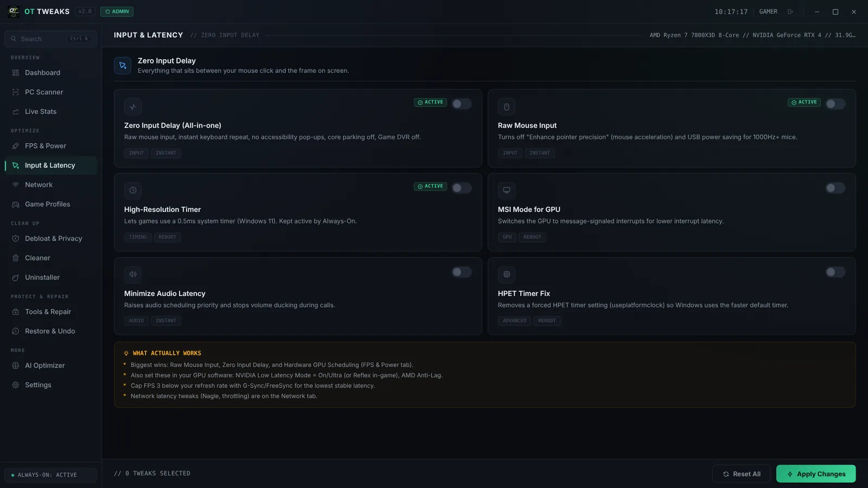Click the AUDIO tag on Minimize Audio Latency
The width and height of the screenshot is (868, 488).
136,321
